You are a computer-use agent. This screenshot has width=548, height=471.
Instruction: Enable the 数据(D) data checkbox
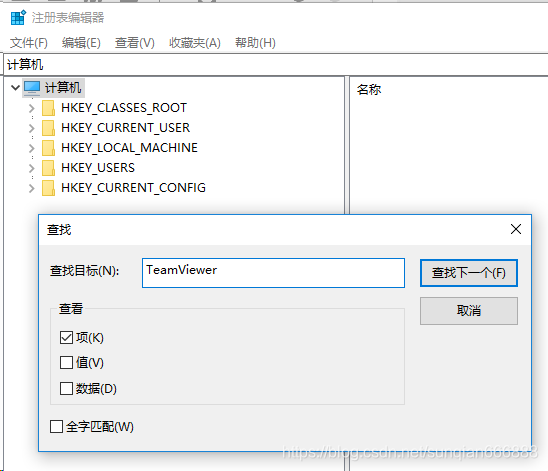66,388
